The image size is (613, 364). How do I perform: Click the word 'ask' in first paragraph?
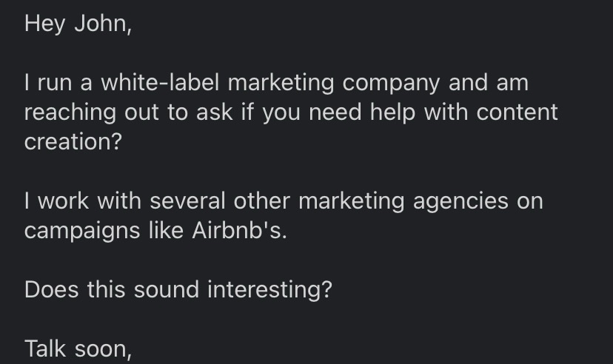(214, 112)
